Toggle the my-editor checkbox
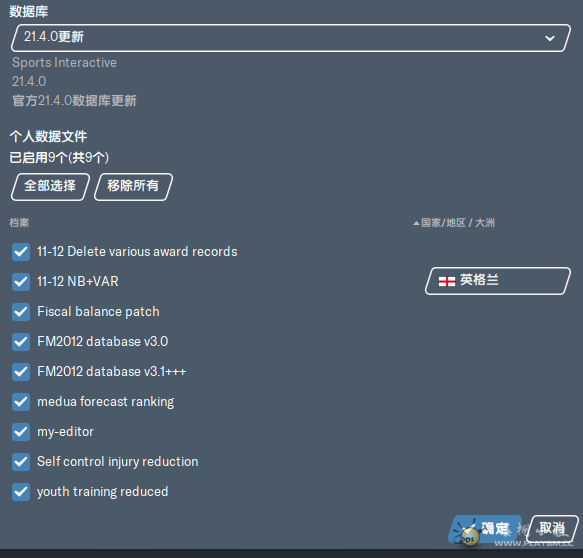583x558 pixels. pyautogui.click(x=21, y=432)
